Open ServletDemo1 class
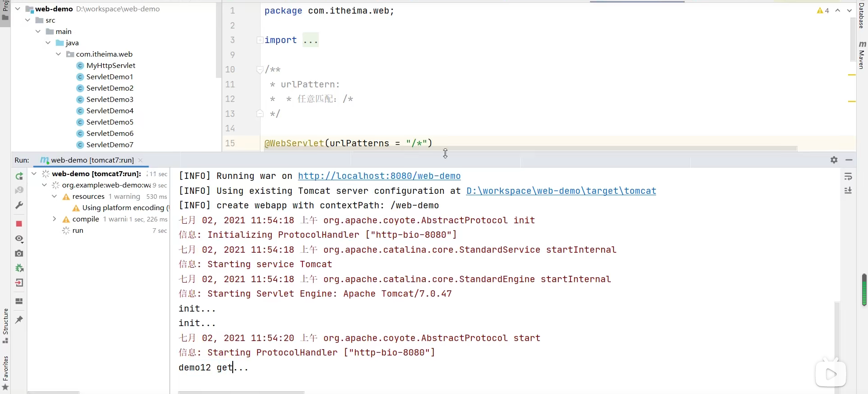The height and width of the screenshot is (394, 868). coord(110,77)
